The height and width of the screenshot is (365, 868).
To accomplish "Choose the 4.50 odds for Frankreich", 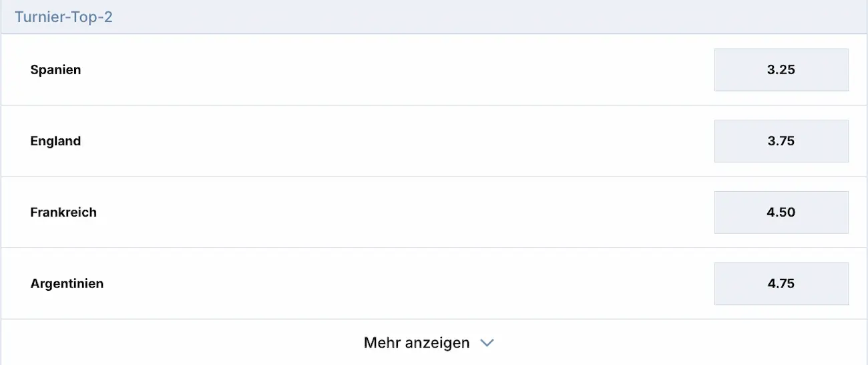I will (x=781, y=213).
